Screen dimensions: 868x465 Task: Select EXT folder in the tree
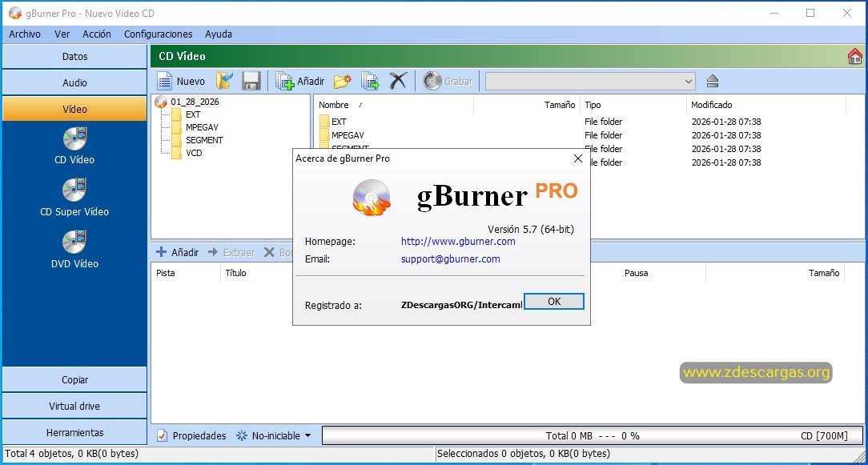(193, 114)
